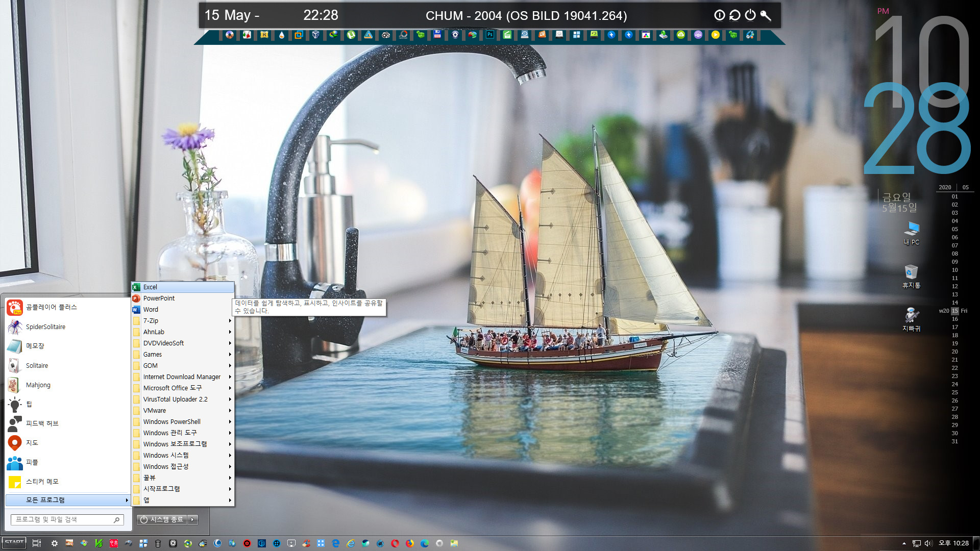The width and height of the screenshot is (980, 551).
Task: Expand the GOM program folder
Action: tap(183, 366)
